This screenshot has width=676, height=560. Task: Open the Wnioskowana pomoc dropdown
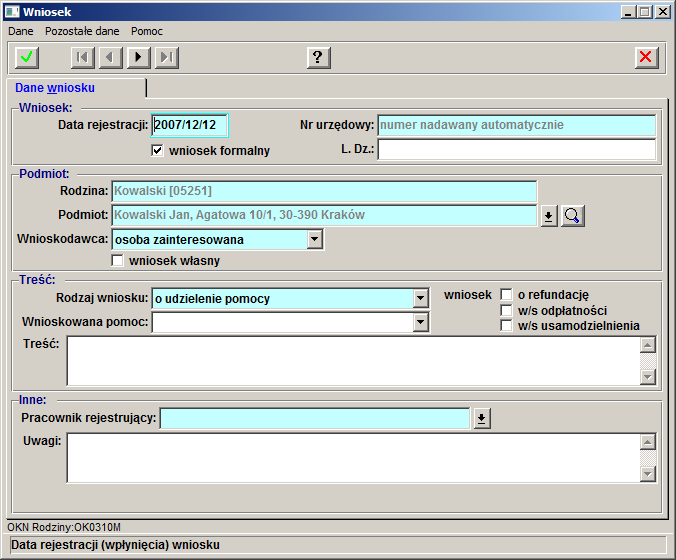(420, 322)
